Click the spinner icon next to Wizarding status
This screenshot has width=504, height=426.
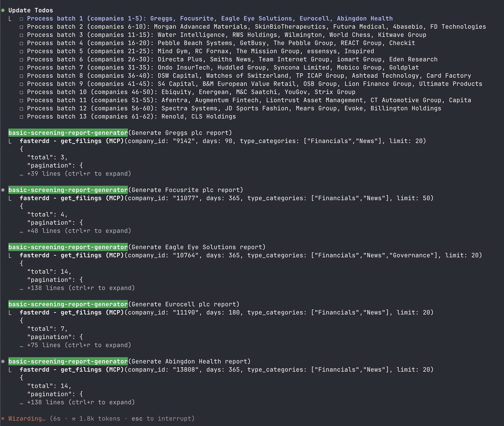point(3,419)
